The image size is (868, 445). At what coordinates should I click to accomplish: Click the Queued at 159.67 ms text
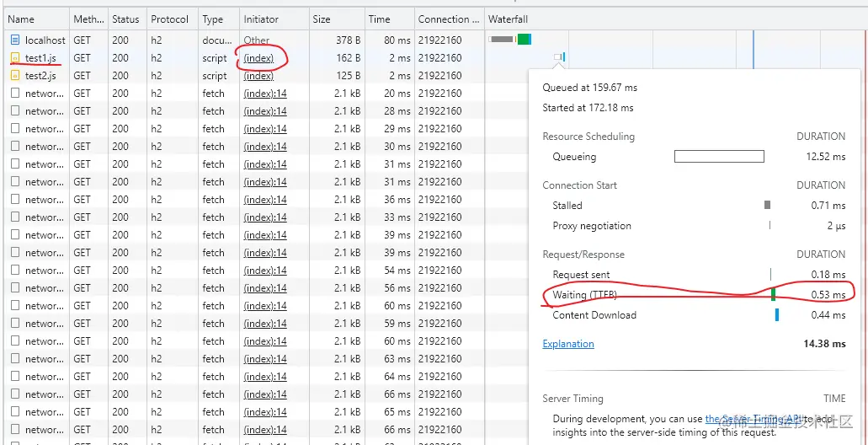(589, 88)
